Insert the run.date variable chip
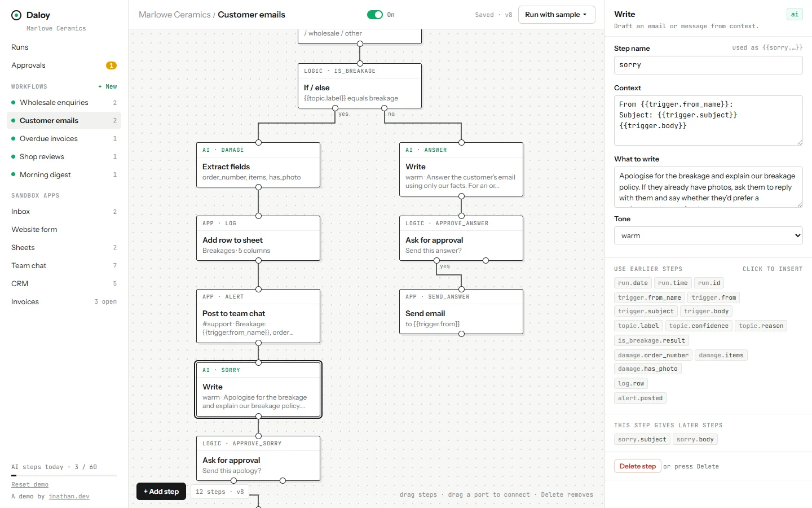This screenshot has height=508, width=812. [x=633, y=283]
